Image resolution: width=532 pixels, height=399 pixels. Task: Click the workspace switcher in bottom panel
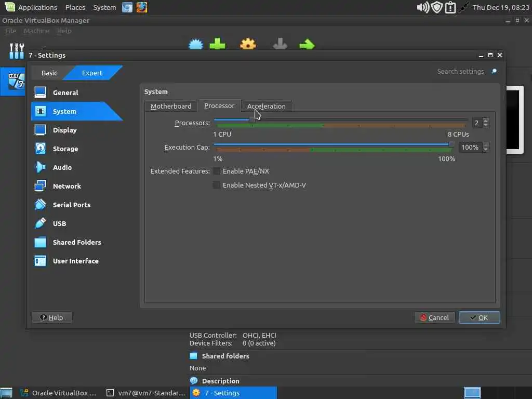coord(472,393)
